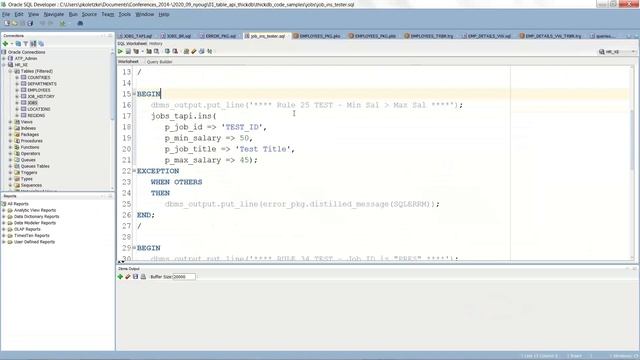640x360 pixels.
Task: Open the Window menu
Action: pyautogui.click(x=144, y=14)
